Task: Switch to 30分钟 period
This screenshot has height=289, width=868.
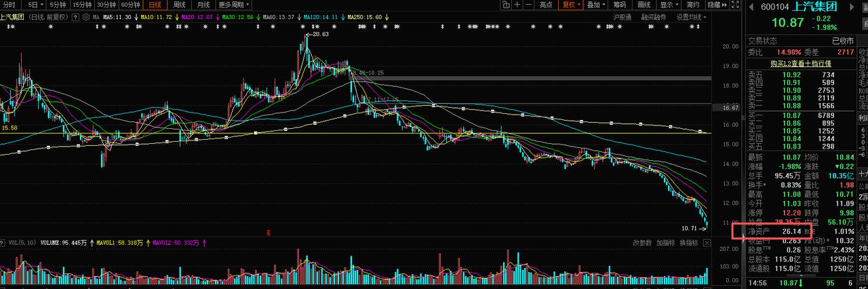Action: tap(106, 5)
